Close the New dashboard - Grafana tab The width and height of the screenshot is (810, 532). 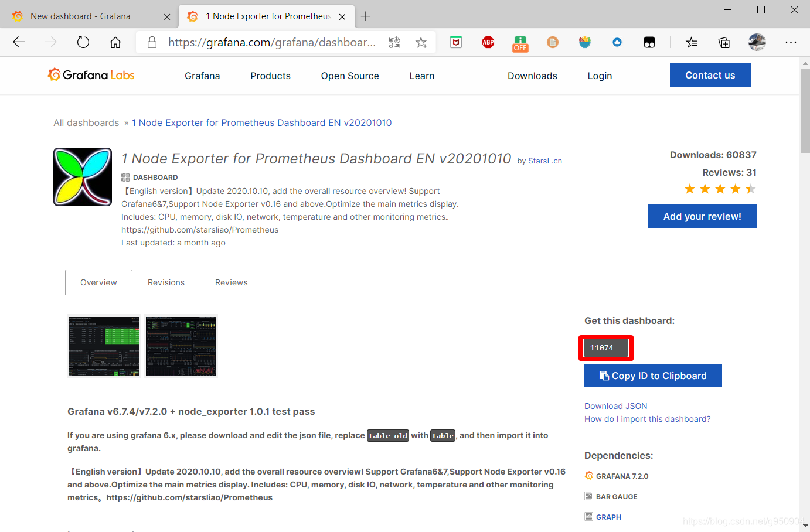pyautogui.click(x=167, y=17)
